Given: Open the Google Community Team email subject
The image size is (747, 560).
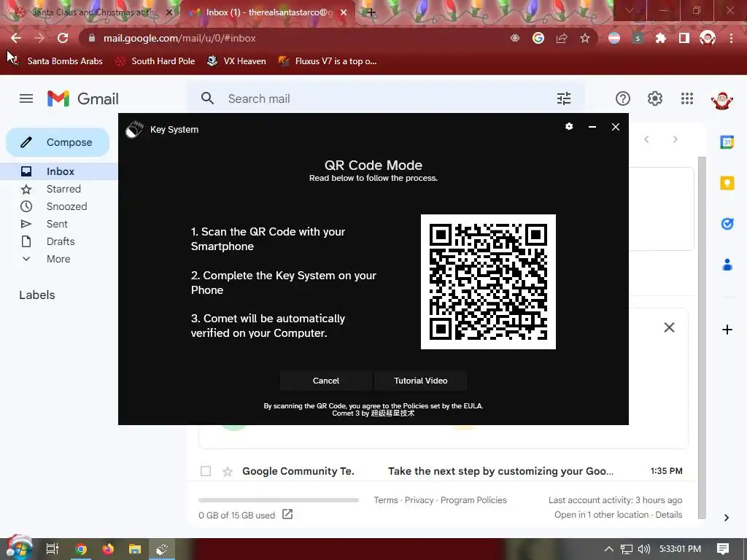Looking at the screenshot, I should tap(500, 471).
